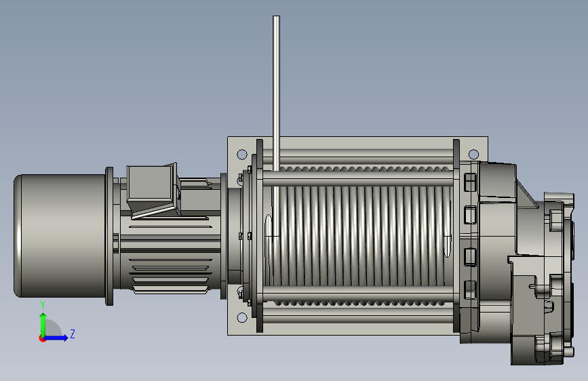588x381 pixels.
Task: Select the vertical wire rope above the drum
Action: tap(277, 93)
